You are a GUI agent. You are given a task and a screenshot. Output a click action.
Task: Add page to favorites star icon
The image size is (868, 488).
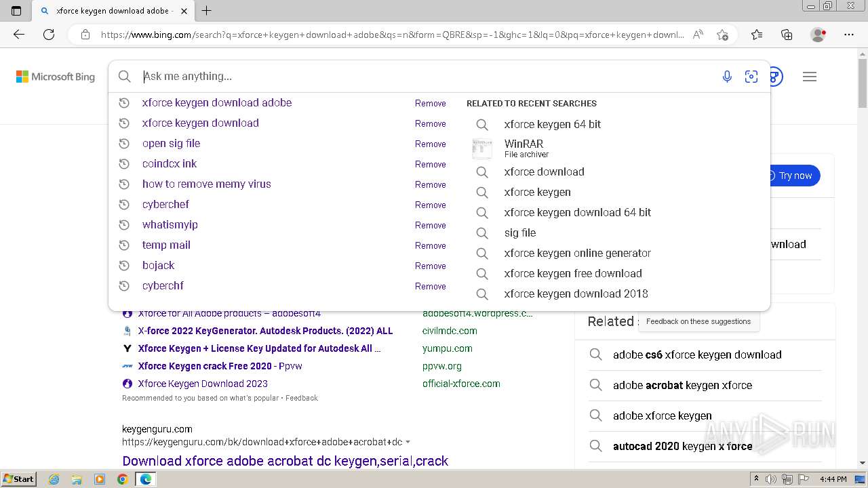(x=722, y=35)
